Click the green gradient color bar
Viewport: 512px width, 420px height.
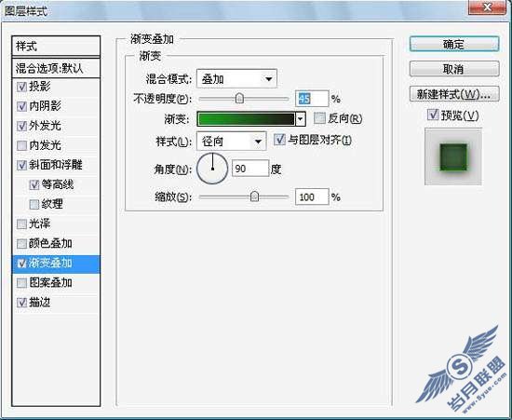[246, 119]
